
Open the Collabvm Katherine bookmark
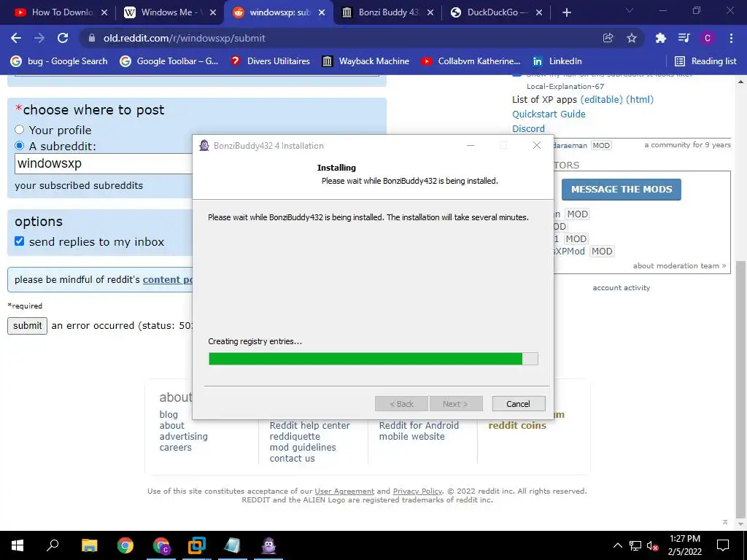point(471,61)
